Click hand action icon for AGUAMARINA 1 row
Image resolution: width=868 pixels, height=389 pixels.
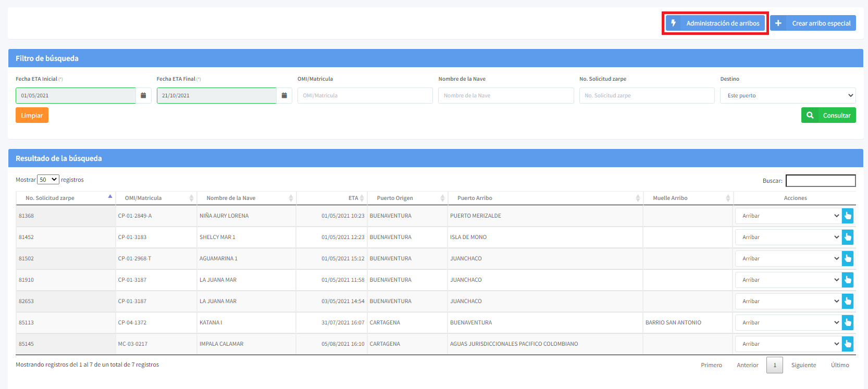point(848,258)
